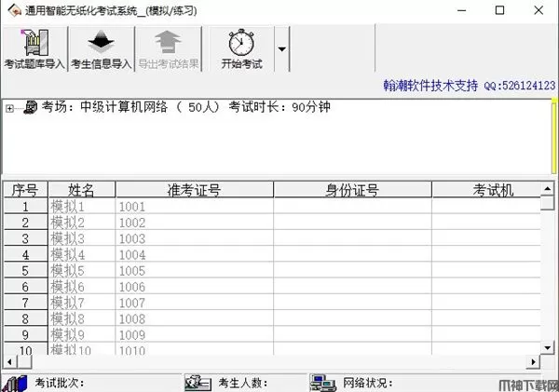Expand the 考场 tree node plus box
The width and height of the screenshot is (559, 392).
coord(9,108)
